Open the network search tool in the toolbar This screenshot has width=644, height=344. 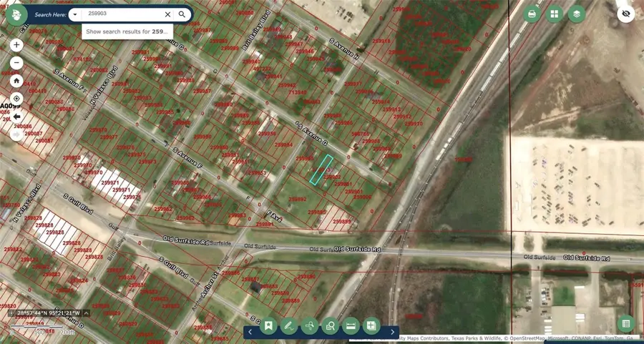coord(310,326)
